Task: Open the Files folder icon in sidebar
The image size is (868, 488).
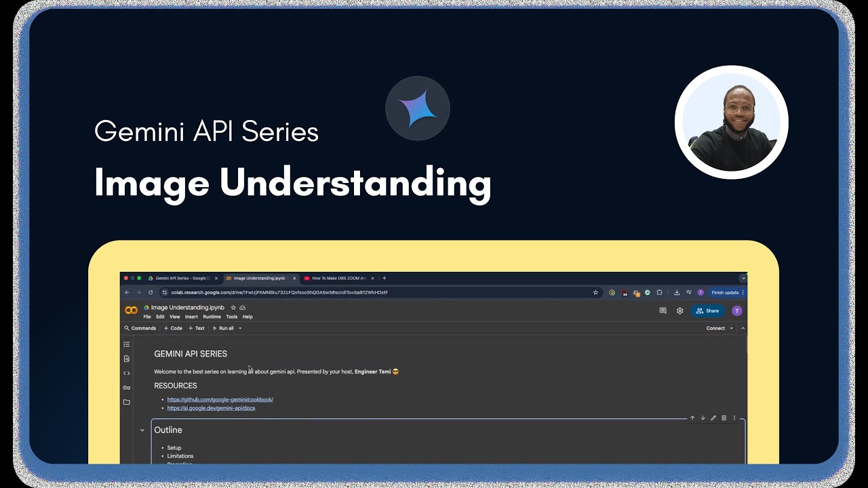Action: click(126, 402)
